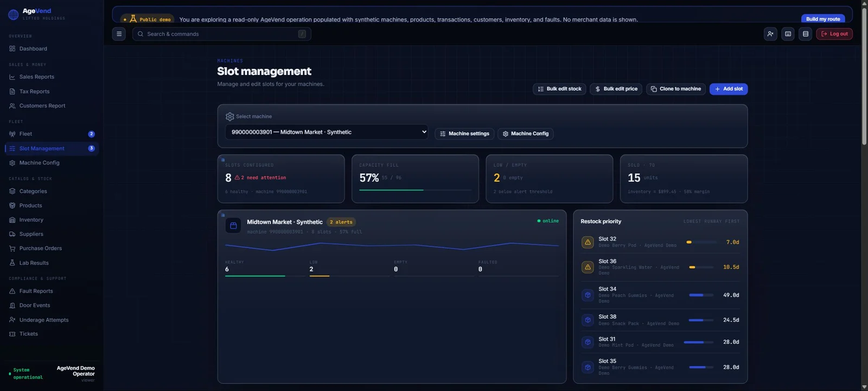Click the Bulk edit price button
Screen dimensions: 868x391
pyautogui.click(x=616, y=89)
